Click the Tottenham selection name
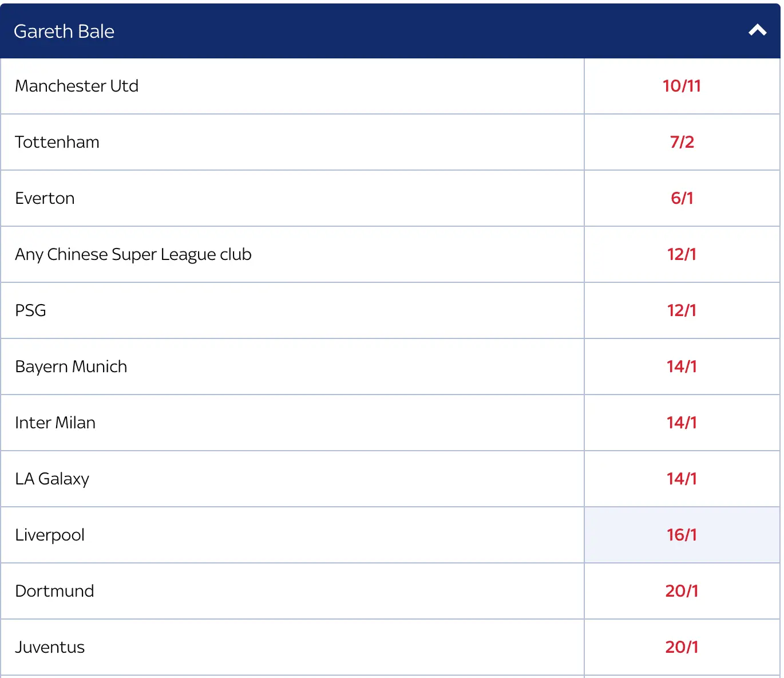784x678 pixels. [57, 142]
